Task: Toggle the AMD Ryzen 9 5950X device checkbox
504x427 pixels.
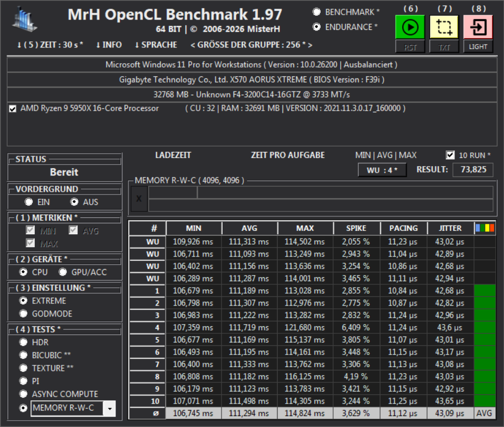Action: click(13, 109)
